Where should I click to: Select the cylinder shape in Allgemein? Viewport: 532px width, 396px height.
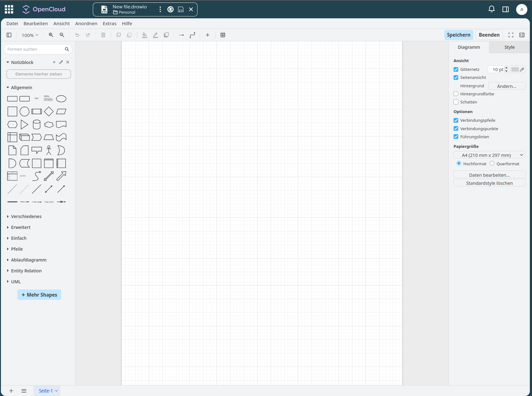click(x=37, y=125)
